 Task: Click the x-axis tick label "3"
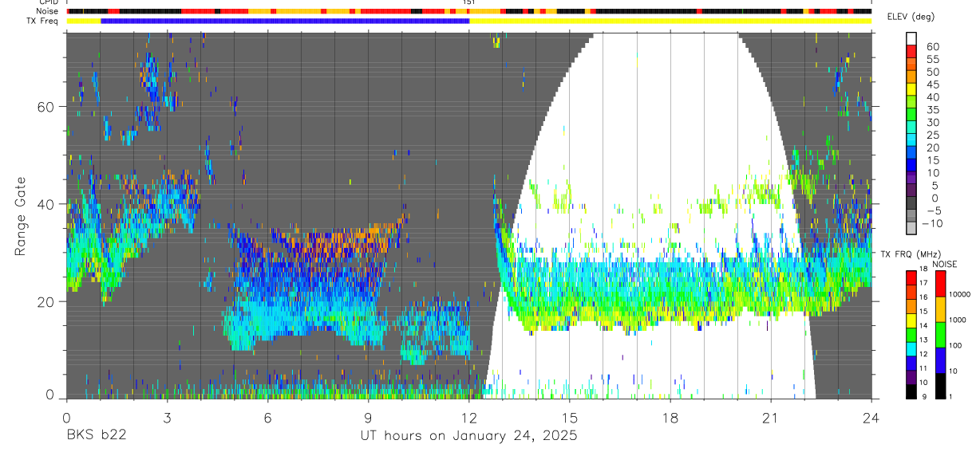[167, 417]
